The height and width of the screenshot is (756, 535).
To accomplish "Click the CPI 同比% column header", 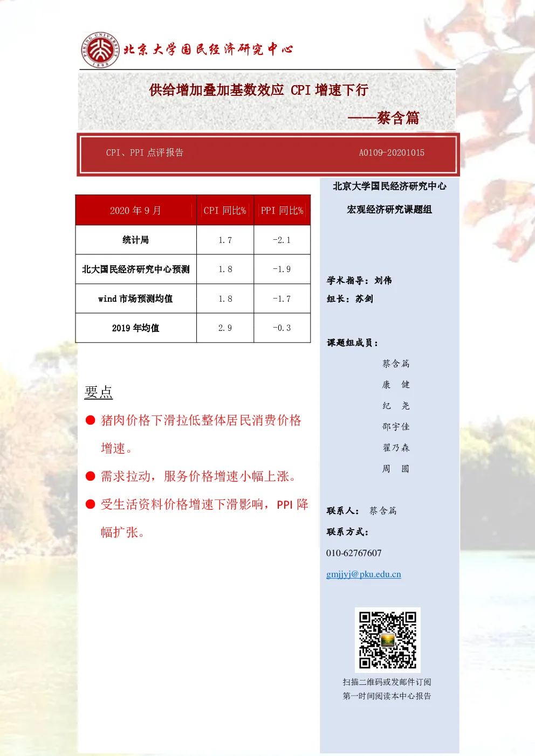I will click(x=225, y=210).
